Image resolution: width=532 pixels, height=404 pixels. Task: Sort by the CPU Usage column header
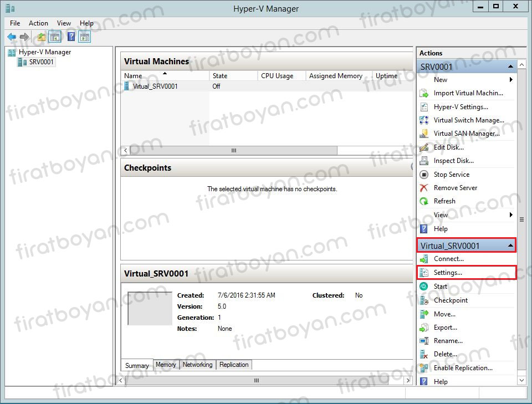[282, 75]
